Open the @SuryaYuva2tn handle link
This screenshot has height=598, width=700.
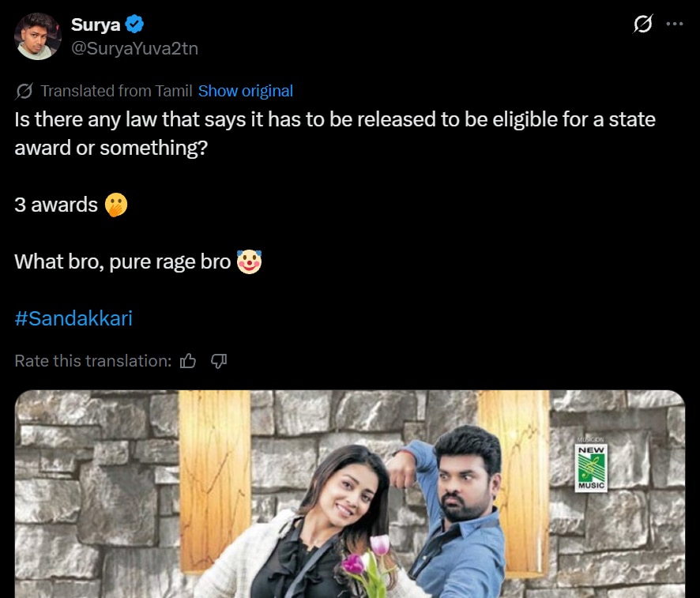click(134, 48)
